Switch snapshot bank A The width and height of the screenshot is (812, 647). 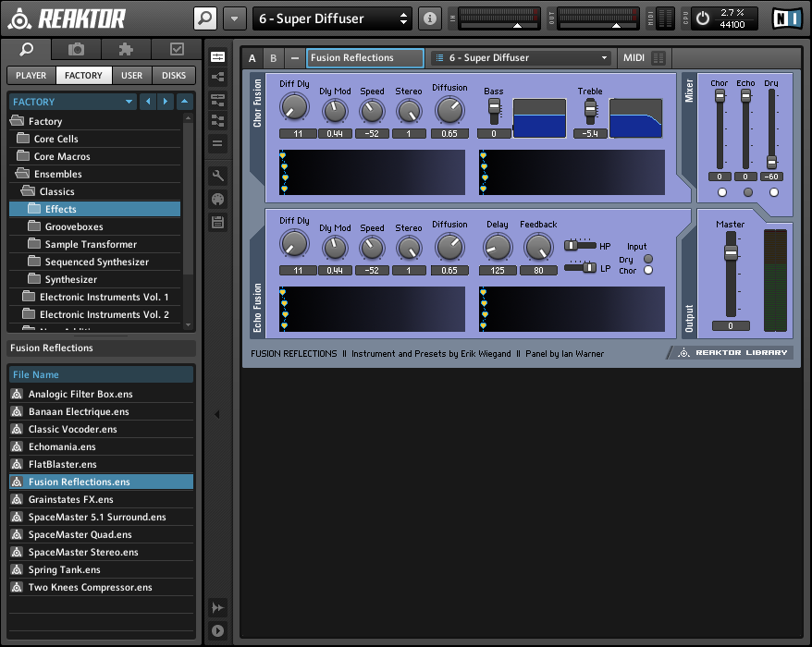tap(252, 58)
